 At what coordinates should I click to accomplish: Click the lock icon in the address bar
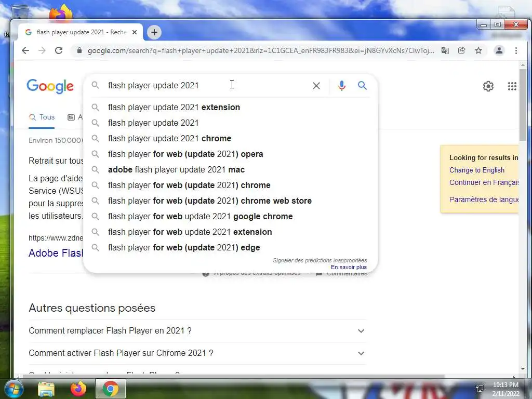click(x=79, y=50)
